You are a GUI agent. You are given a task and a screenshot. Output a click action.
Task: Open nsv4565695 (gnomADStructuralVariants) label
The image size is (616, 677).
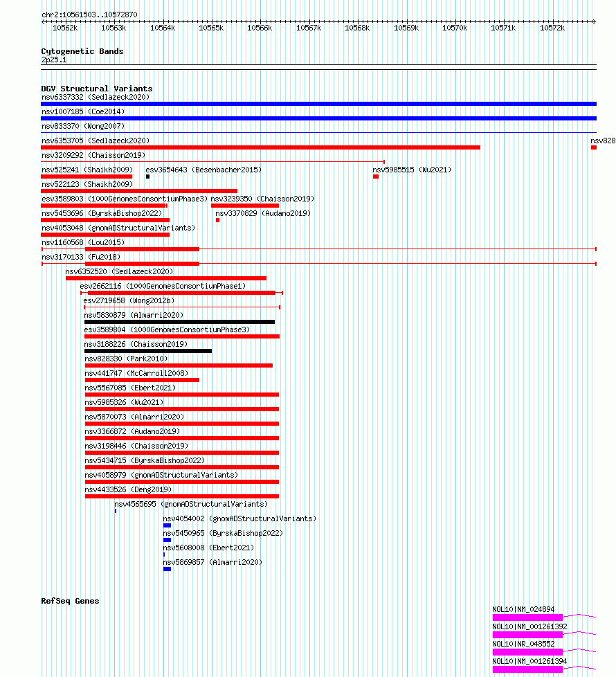[x=191, y=505]
